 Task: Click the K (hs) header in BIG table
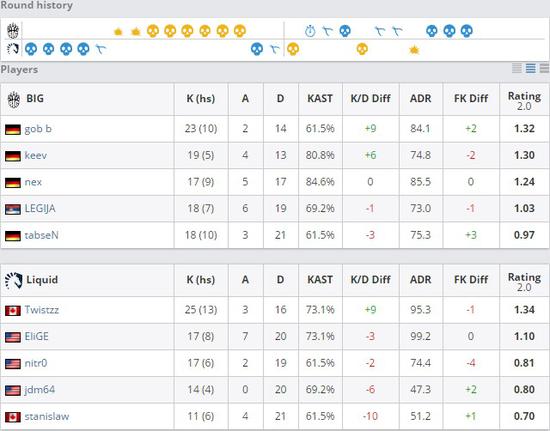[201, 99]
